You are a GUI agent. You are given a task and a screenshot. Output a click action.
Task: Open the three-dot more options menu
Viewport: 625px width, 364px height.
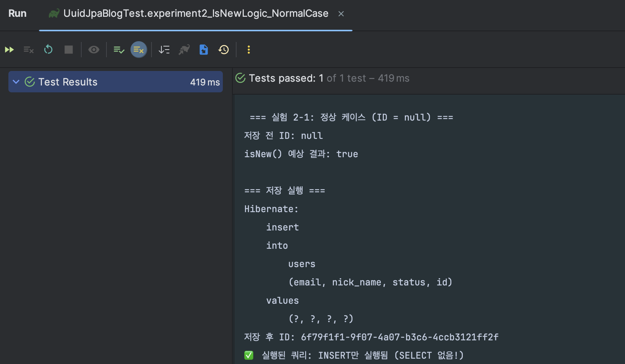pos(249,50)
